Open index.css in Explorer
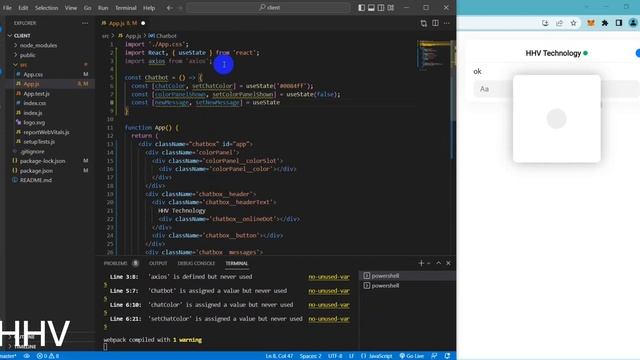640x360 pixels. 34,103
